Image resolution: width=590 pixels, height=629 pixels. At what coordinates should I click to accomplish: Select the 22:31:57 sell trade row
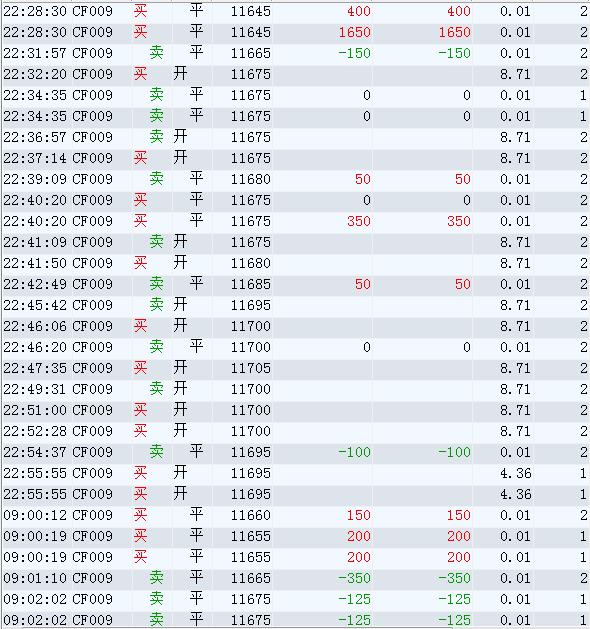point(296,53)
